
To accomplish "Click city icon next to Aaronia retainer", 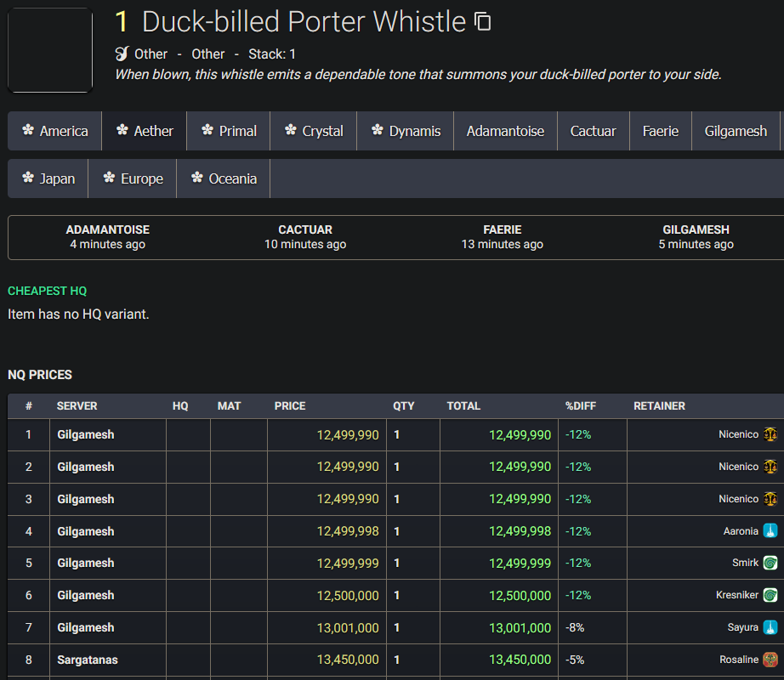I will point(770,531).
